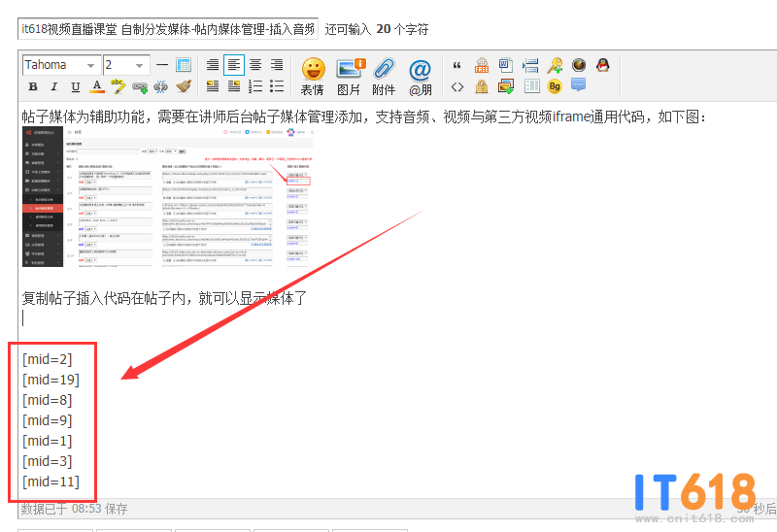The width and height of the screenshot is (777, 532).
Task: Insert a table using the table icon
Action: (x=184, y=65)
